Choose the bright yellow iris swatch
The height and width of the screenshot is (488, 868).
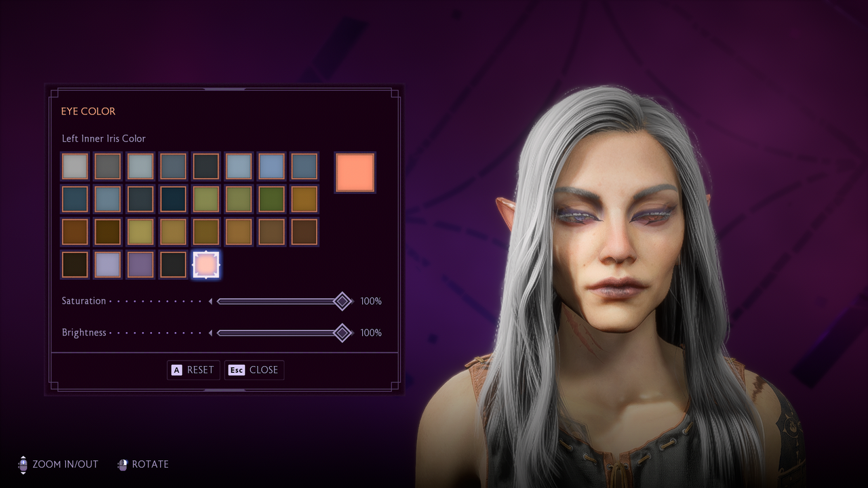[140, 232]
